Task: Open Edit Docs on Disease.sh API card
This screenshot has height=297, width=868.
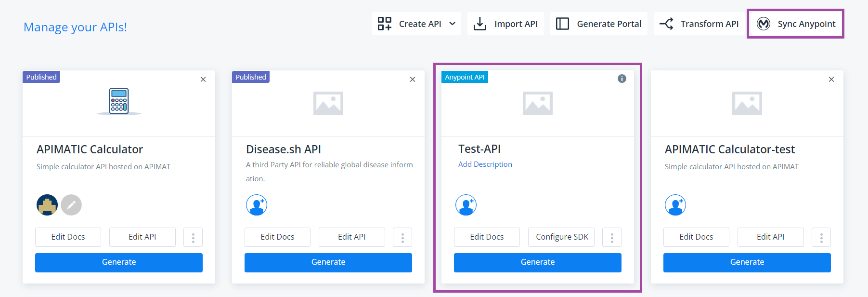Action: click(277, 237)
